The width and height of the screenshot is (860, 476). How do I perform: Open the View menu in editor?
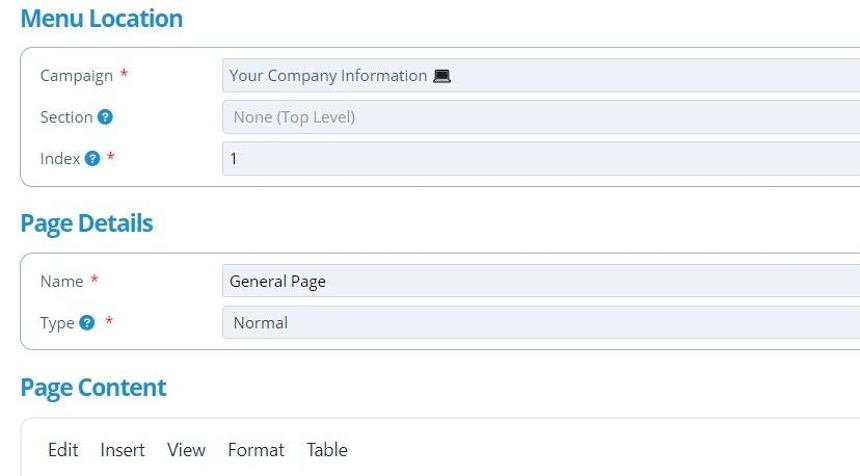(186, 450)
